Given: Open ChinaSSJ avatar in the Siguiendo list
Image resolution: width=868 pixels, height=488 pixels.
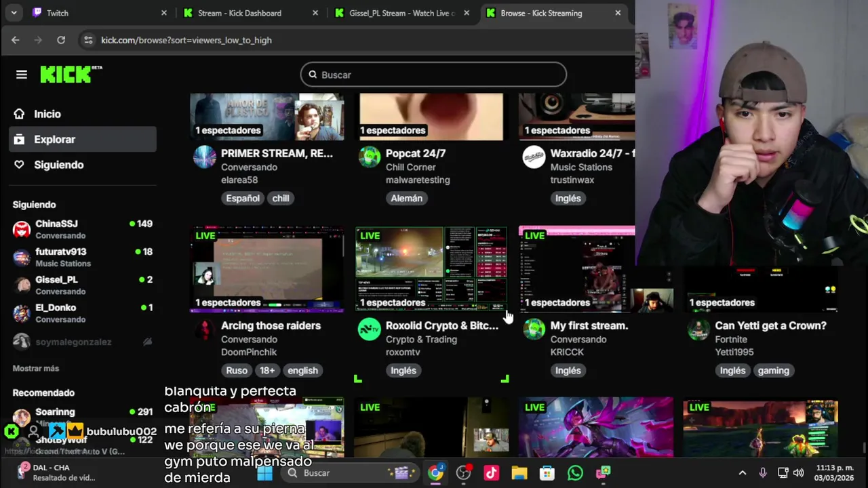Looking at the screenshot, I should 22,229.
